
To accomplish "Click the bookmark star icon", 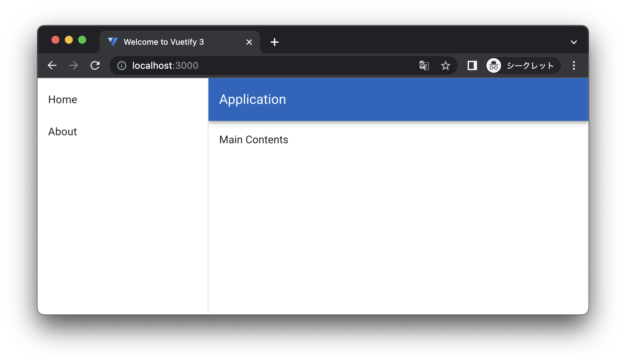I will (446, 65).
